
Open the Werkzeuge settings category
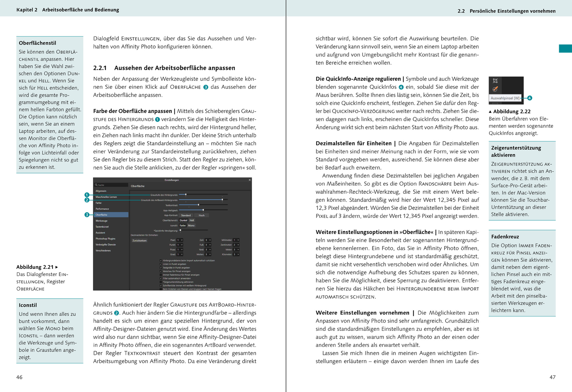pos(111,221)
